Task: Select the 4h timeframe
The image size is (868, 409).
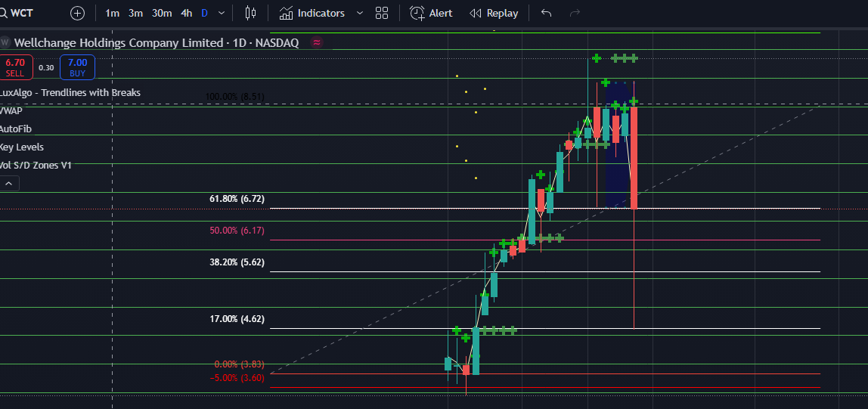Action: pyautogui.click(x=187, y=14)
